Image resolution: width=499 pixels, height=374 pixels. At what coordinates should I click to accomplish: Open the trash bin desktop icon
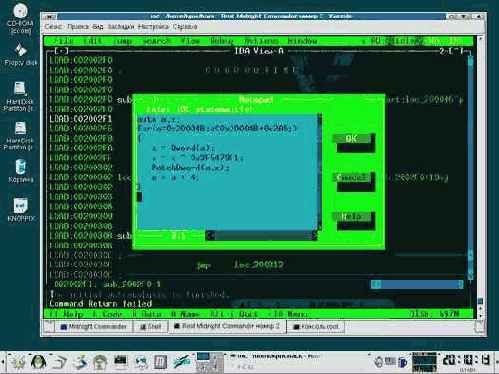click(20, 171)
